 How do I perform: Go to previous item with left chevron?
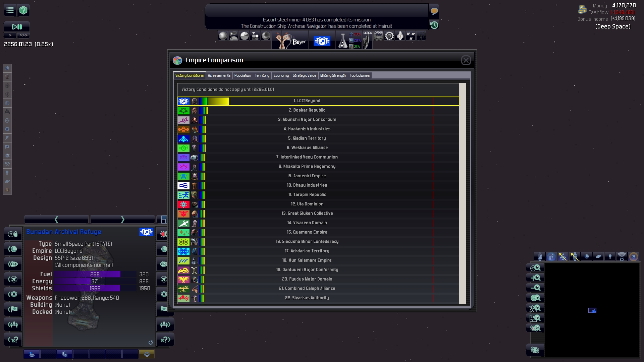pos(56,220)
